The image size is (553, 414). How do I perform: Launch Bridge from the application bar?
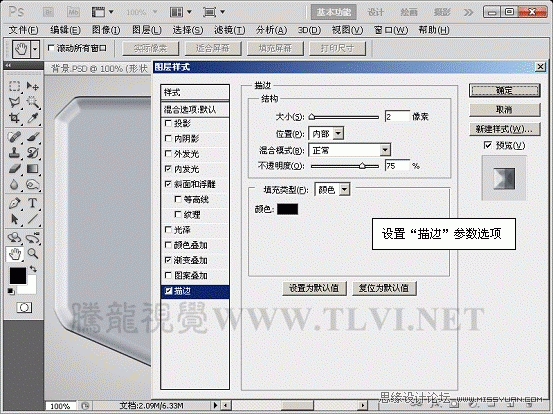pos(48,12)
